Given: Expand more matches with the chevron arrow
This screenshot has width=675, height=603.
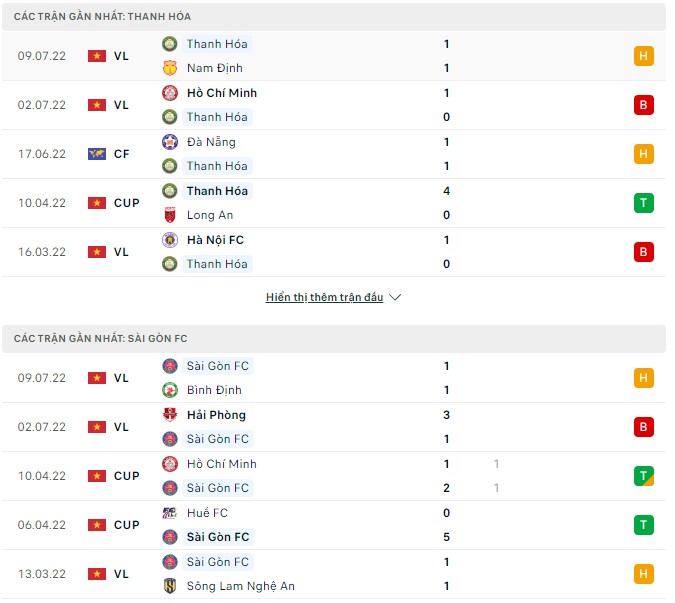Looking at the screenshot, I should point(395,298).
